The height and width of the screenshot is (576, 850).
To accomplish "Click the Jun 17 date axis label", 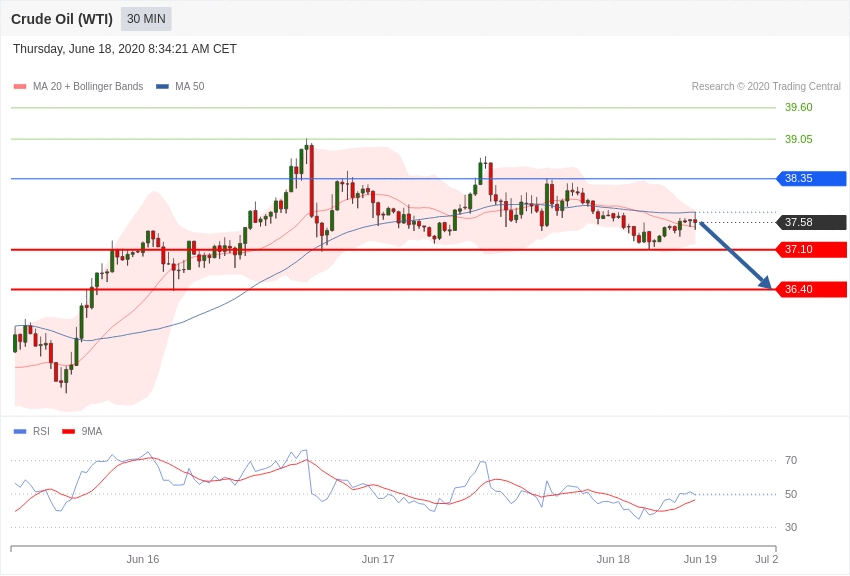I will (378, 559).
